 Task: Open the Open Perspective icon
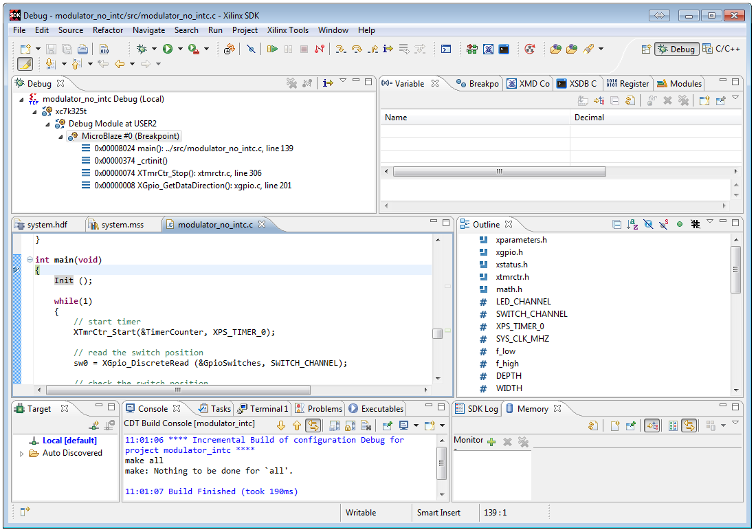click(646, 49)
